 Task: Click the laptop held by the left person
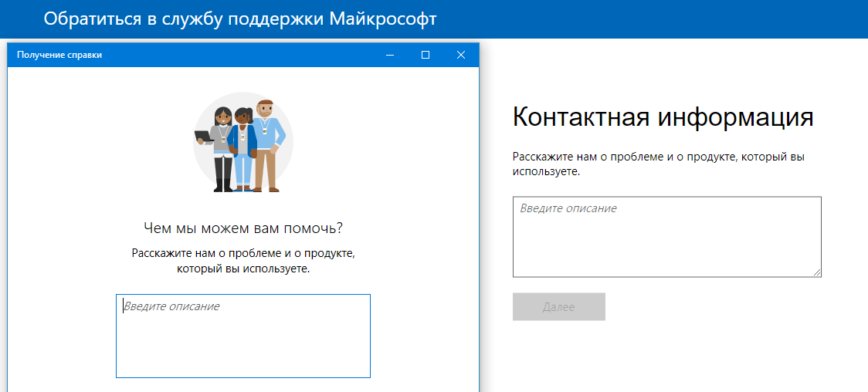203,137
